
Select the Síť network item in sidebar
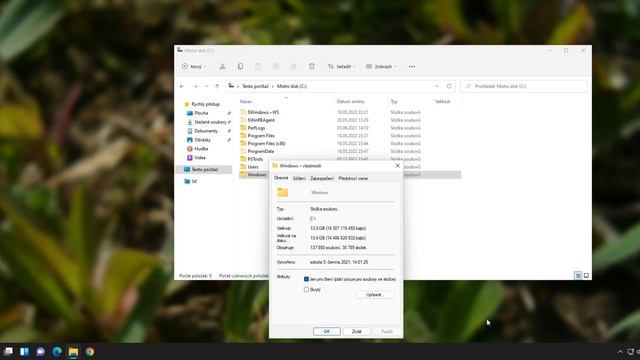(x=194, y=181)
